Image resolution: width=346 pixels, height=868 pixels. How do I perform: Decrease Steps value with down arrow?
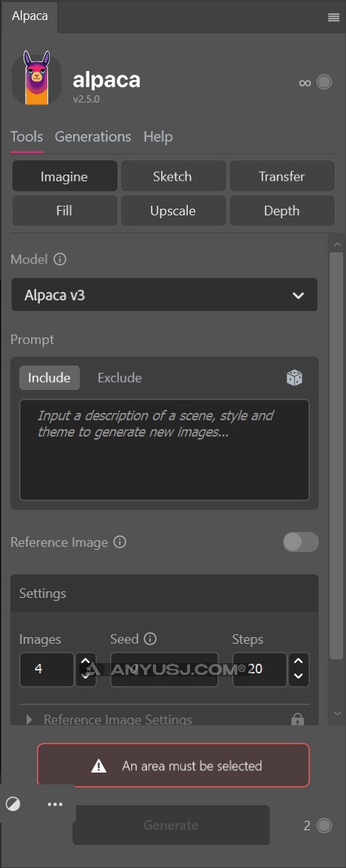(x=299, y=676)
